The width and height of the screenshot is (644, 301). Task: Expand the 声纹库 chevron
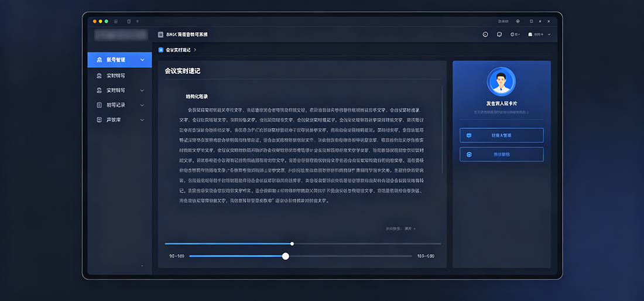(142, 120)
